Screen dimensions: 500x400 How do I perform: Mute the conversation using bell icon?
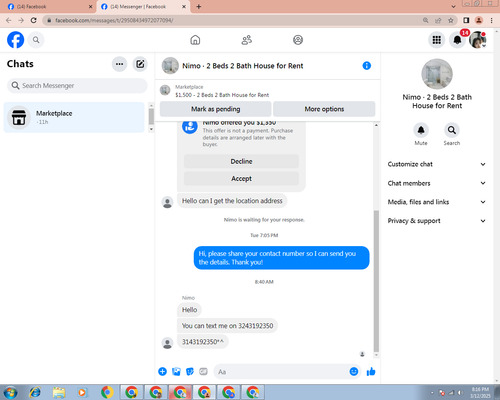[421, 130]
